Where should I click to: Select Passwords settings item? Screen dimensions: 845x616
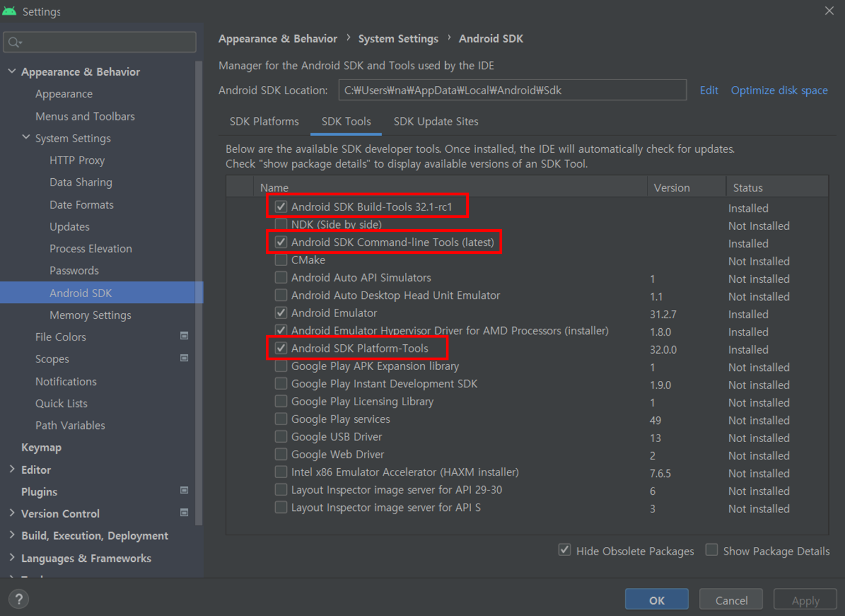[x=74, y=271]
